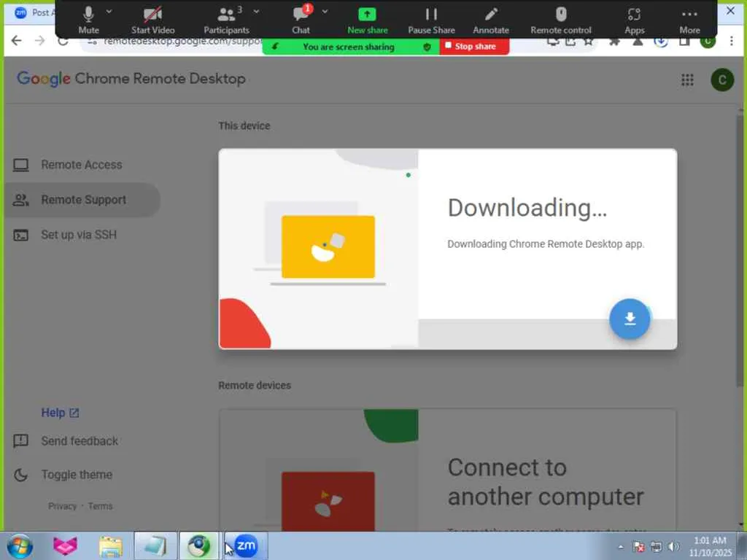Expand the Participants options chevron
The width and height of the screenshot is (747, 560).
pos(256,12)
